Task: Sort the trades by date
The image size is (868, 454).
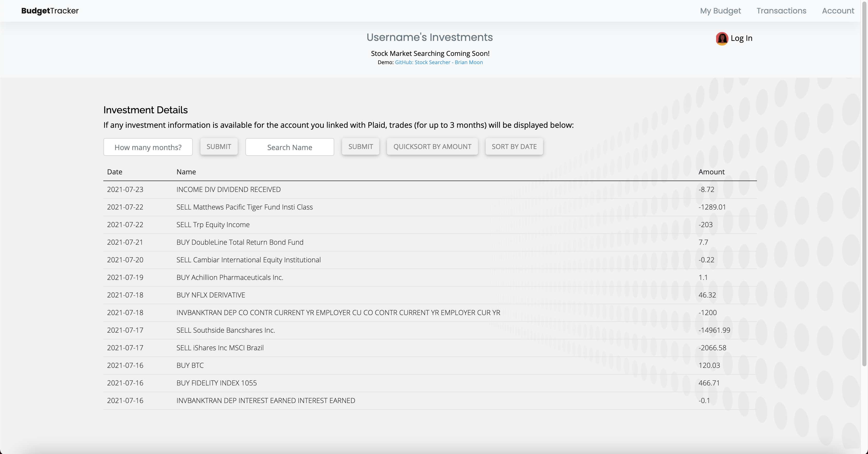Action: (514, 146)
